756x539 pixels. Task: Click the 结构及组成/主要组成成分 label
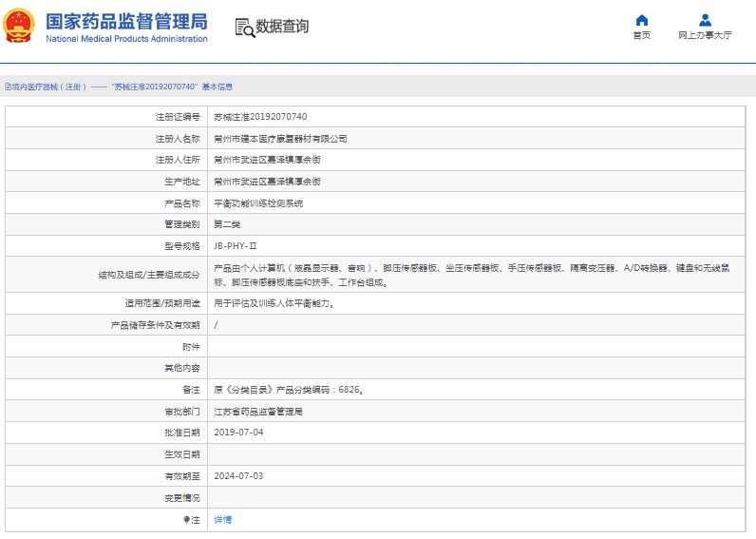pos(149,275)
